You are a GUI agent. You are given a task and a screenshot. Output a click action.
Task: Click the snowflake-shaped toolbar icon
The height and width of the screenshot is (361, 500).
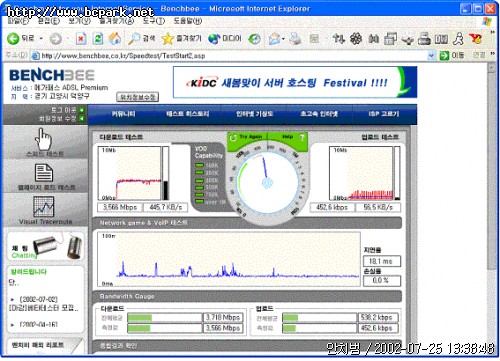point(356,39)
